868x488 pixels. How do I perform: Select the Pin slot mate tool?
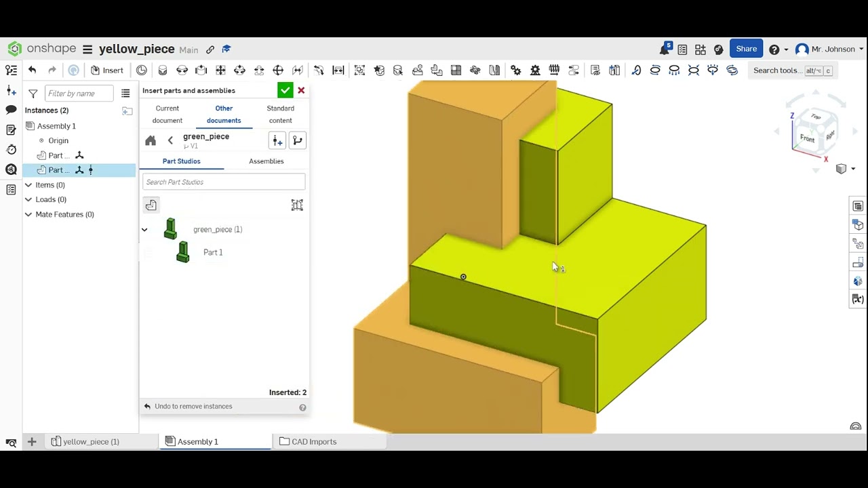(x=259, y=70)
